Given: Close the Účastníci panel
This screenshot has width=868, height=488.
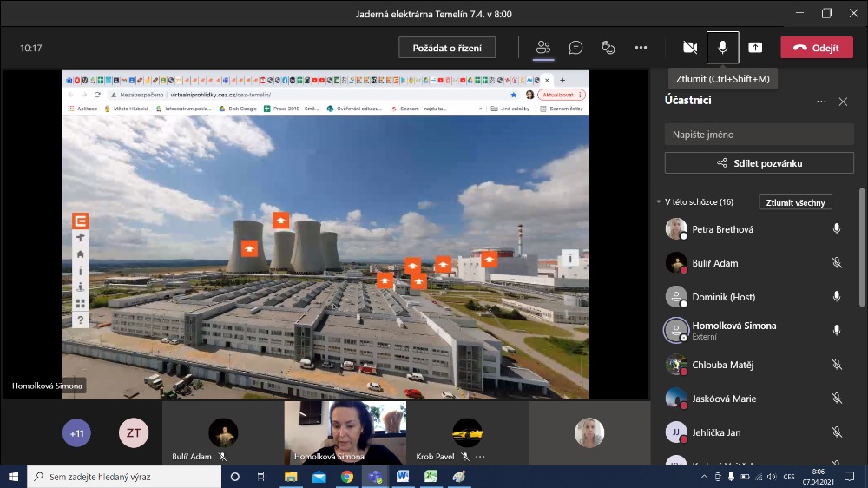Looking at the screenshot, I should pos(843,102).
